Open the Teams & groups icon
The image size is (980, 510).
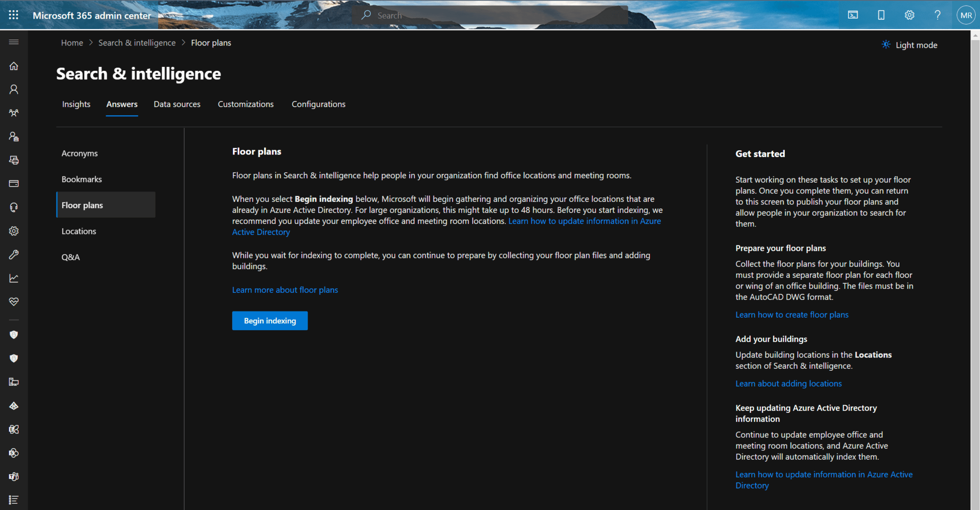point(13,113)
